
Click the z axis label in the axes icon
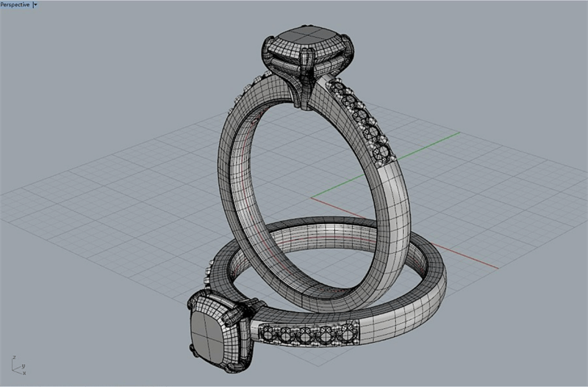pos(13,358)
